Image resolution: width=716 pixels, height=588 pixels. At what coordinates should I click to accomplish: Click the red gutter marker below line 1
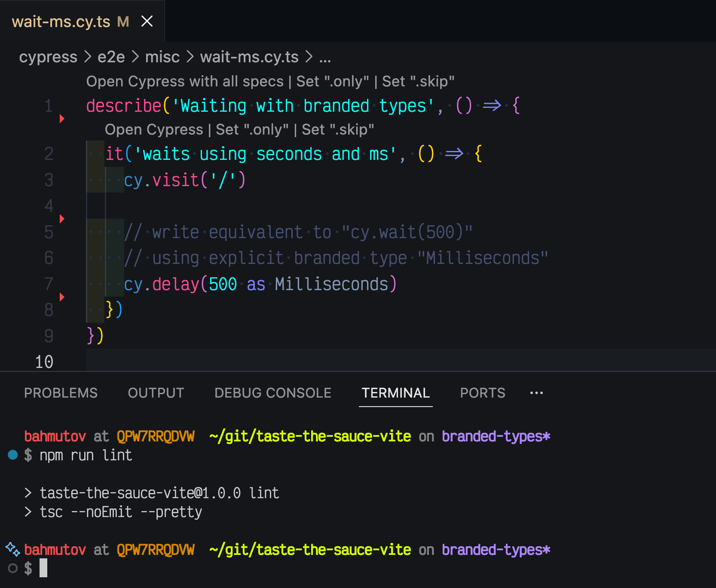tap(62, 119)
